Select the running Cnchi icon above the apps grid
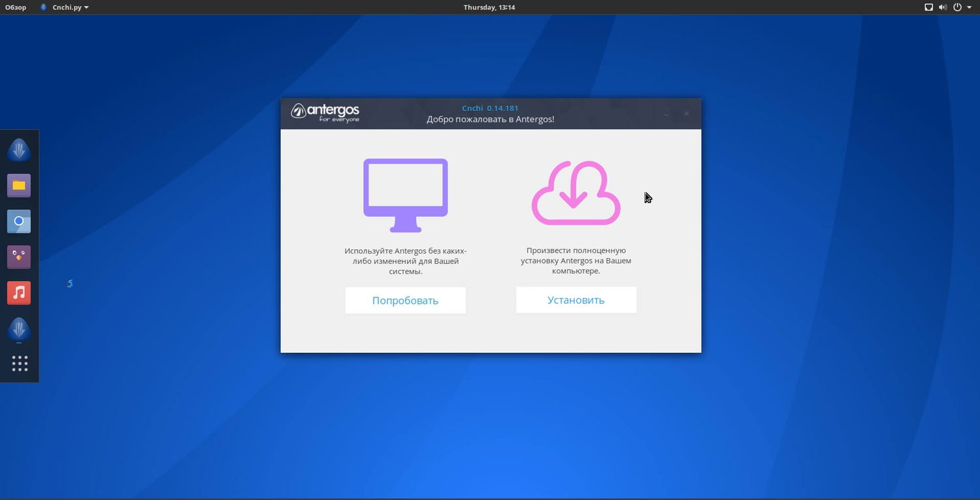Viewport: 980px width, 500px height. [19, 329]
